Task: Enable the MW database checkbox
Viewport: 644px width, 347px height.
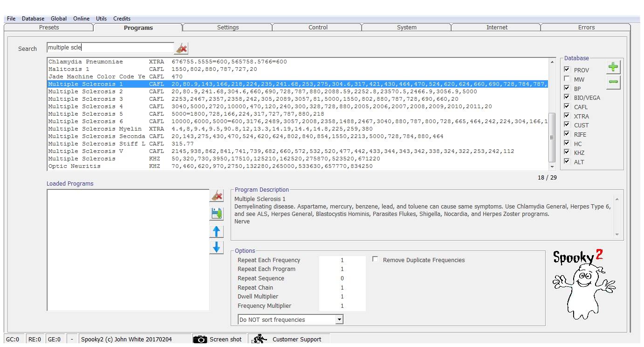Action: pos(567,79)
